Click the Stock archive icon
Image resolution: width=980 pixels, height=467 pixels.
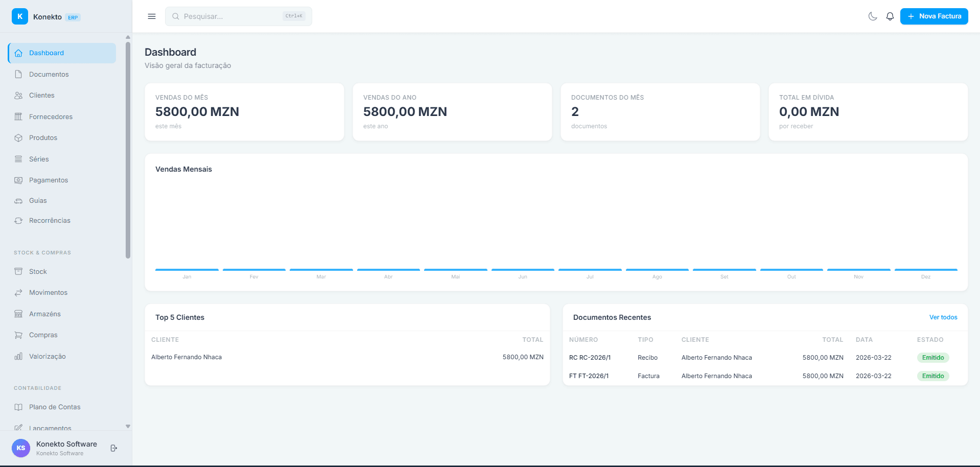pyautogui.click(x=18, y=271)
